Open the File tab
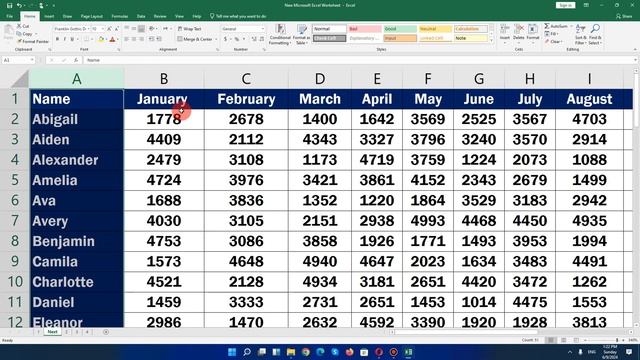 point(9,16)
